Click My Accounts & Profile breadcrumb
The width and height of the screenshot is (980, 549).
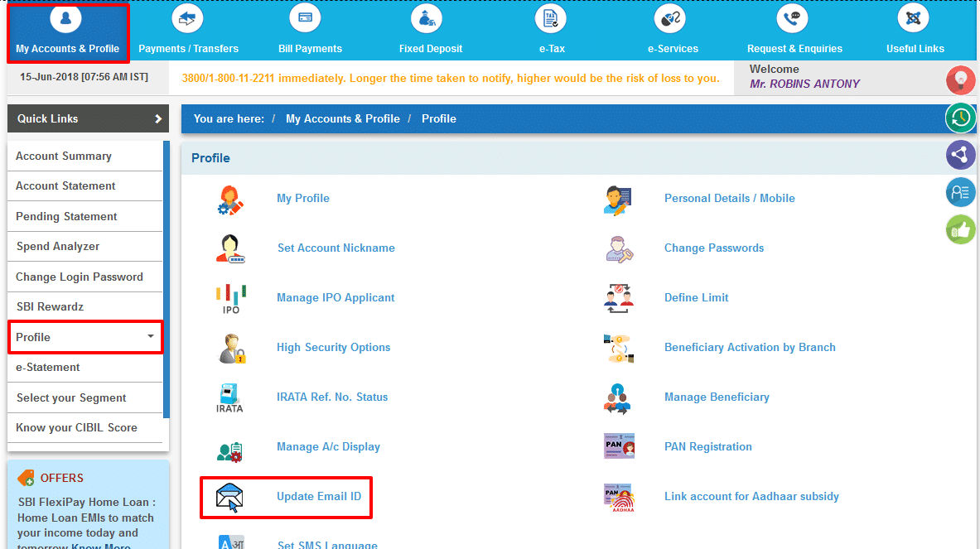coord(342,118)
